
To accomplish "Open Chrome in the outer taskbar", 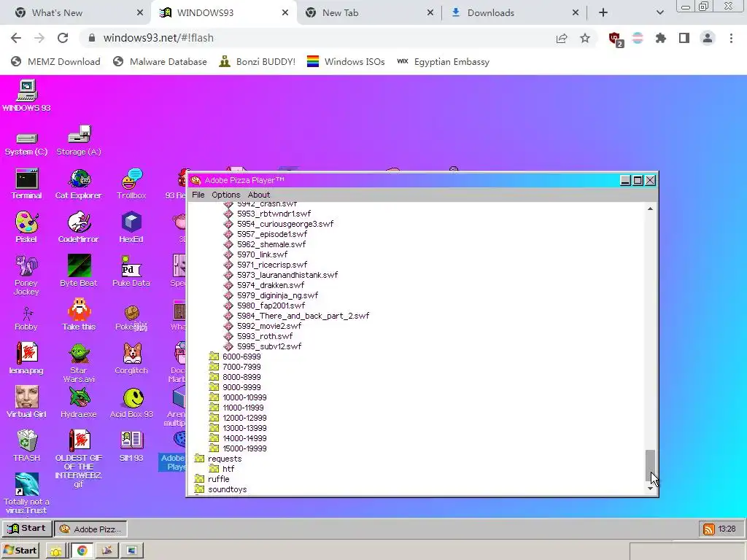I will pyautogui.click(x=82, y=551).
